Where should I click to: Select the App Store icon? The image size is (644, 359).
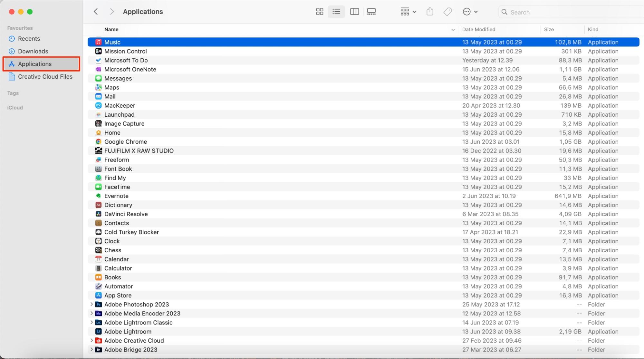[98, 295]
